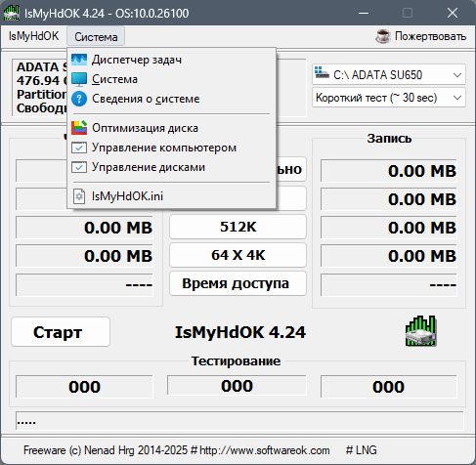Click the coffee cup donate icon
476x465 pixels.
pyautogui.click(x=382, y=36)
